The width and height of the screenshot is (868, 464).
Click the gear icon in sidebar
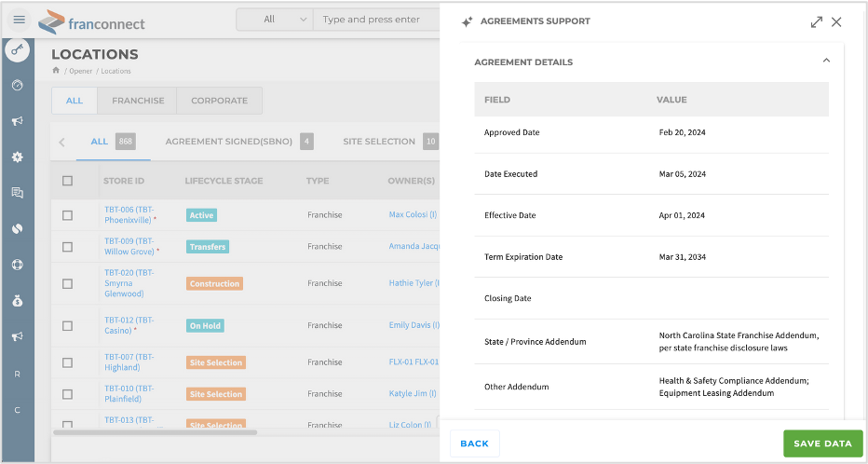(17, 157)
